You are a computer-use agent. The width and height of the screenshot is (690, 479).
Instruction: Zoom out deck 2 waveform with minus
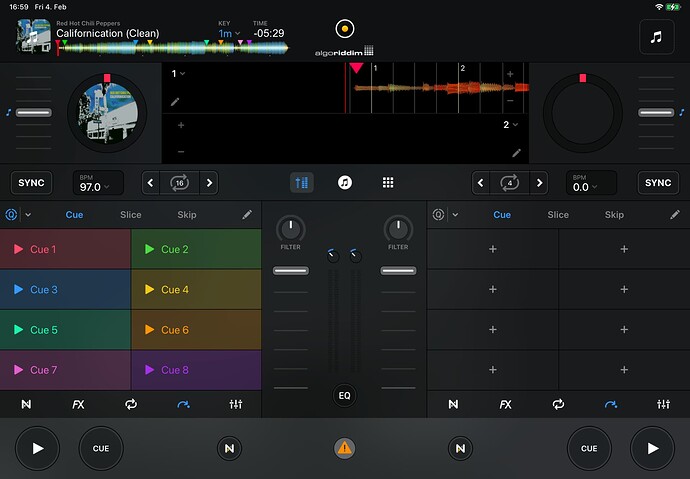[x=181, y=151]
